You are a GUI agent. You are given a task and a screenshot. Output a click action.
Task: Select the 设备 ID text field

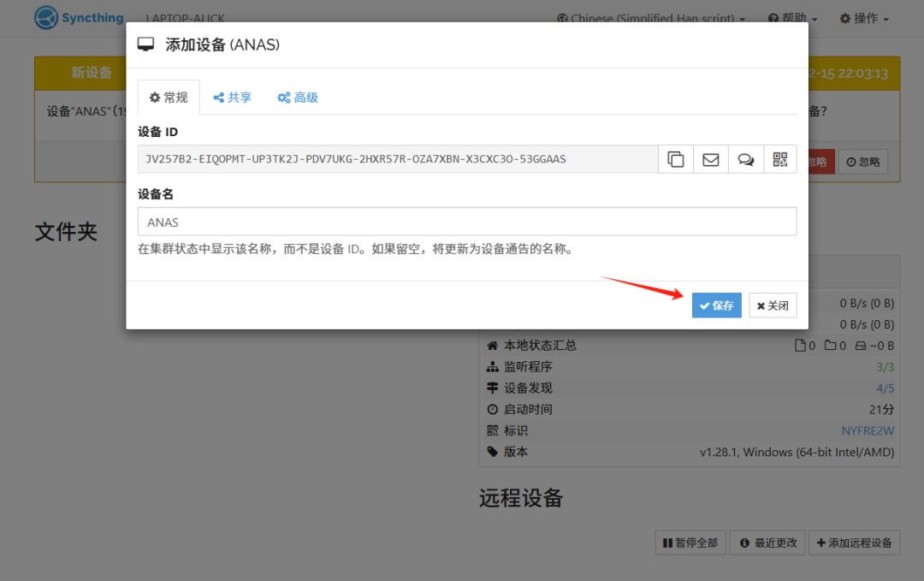[x=398, y=159]
